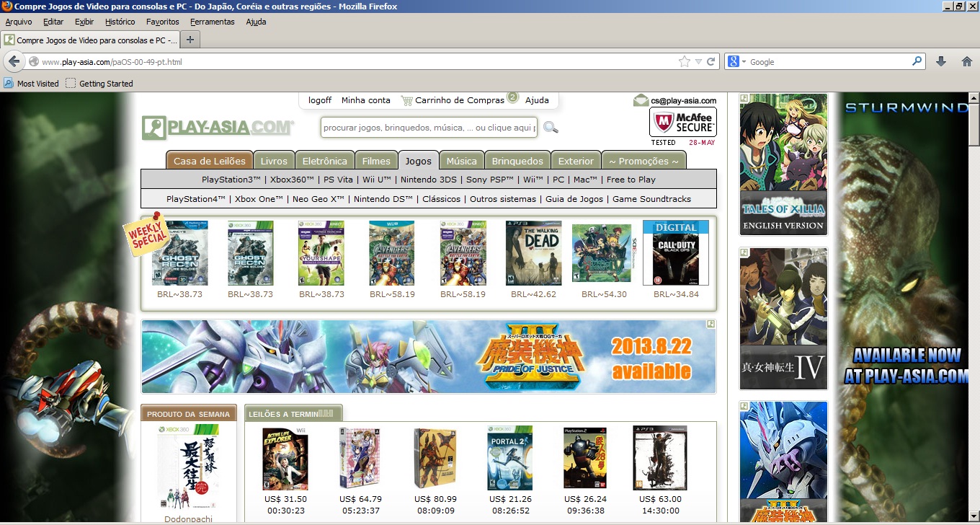Open the Firefox downloads arrow icon

pos(941,62)
